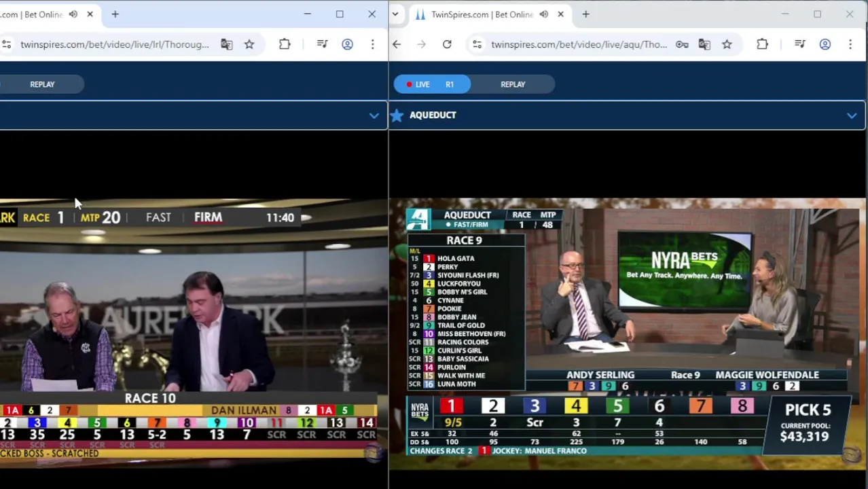This screenshot has width=868, height=489.
Task: Open Chrome menu in right window
Action: pos(850,44)
